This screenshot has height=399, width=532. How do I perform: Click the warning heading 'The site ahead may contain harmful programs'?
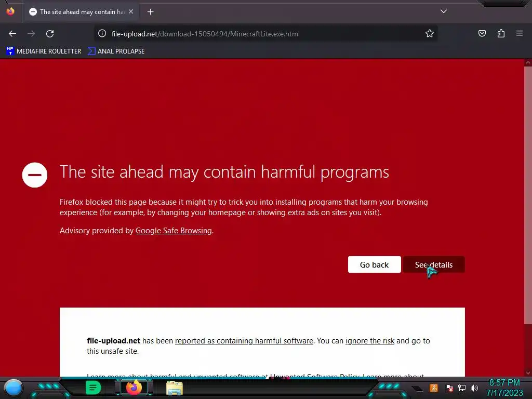point(224,172)
